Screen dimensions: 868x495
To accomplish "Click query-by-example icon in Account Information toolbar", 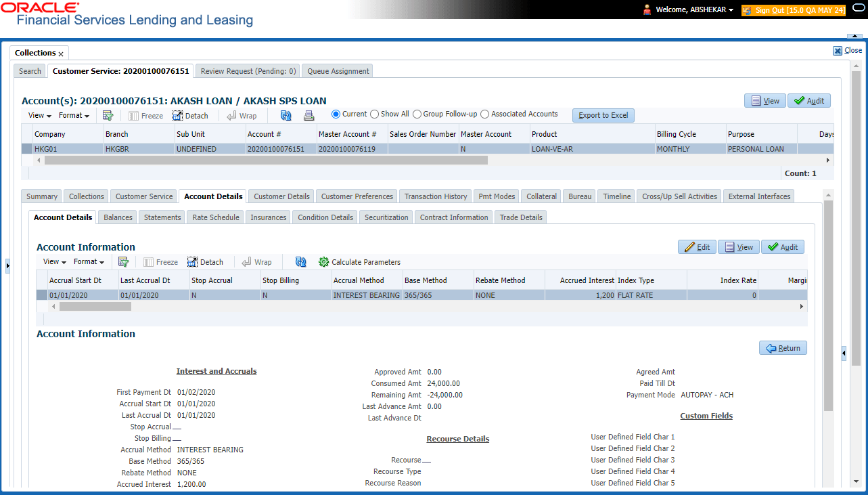I will coord(123,262).
